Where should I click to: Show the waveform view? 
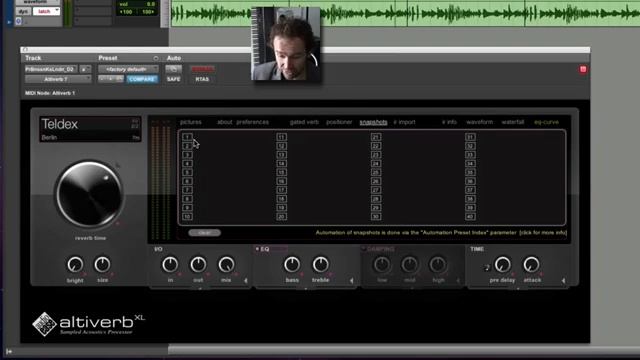pyautogui.click(x=479, y=122)
